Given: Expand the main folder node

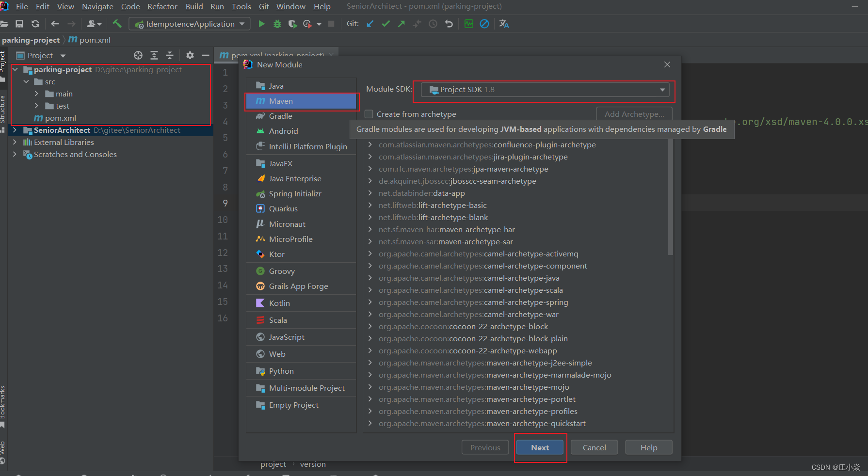Looking at the screenshot, I should coord(36,94).
